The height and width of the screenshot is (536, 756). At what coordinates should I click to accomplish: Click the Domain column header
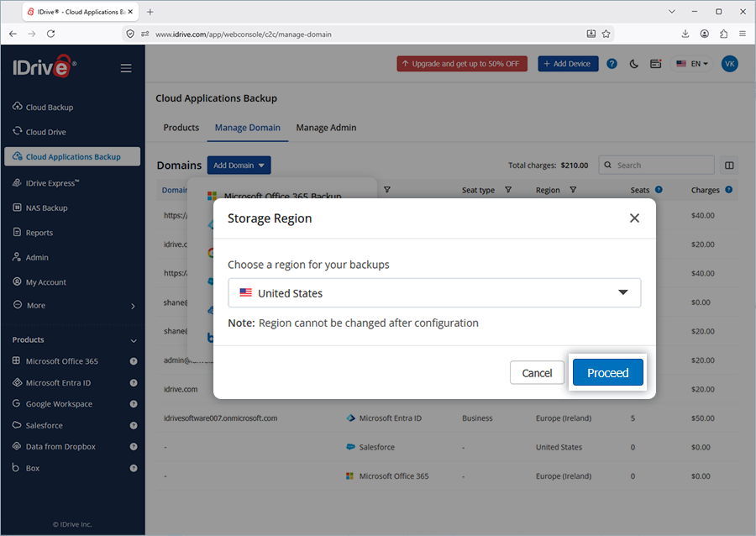click(174, 190)
